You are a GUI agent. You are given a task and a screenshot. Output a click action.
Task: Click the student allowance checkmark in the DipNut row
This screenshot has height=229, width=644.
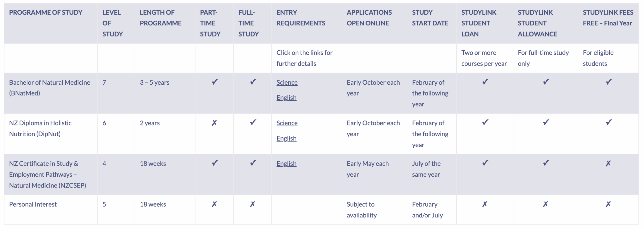(x=546, y=122)
